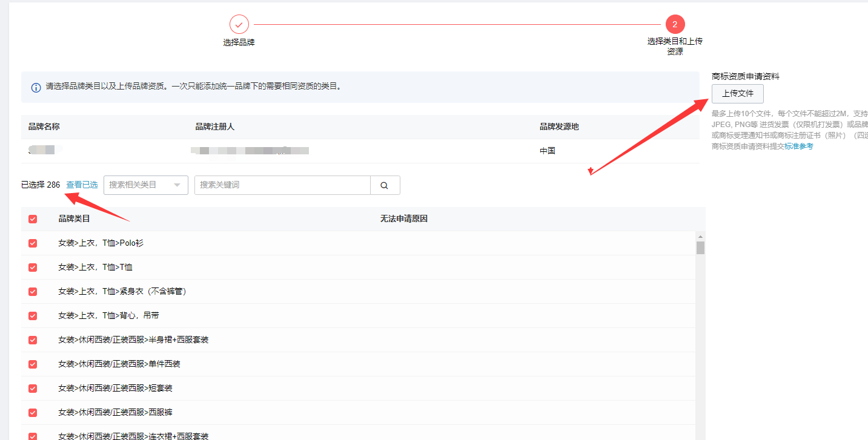The image size is (868, 440).
Task: Click the completed checkmark icon above 选择品牌
Action: (x=239, y=24)
